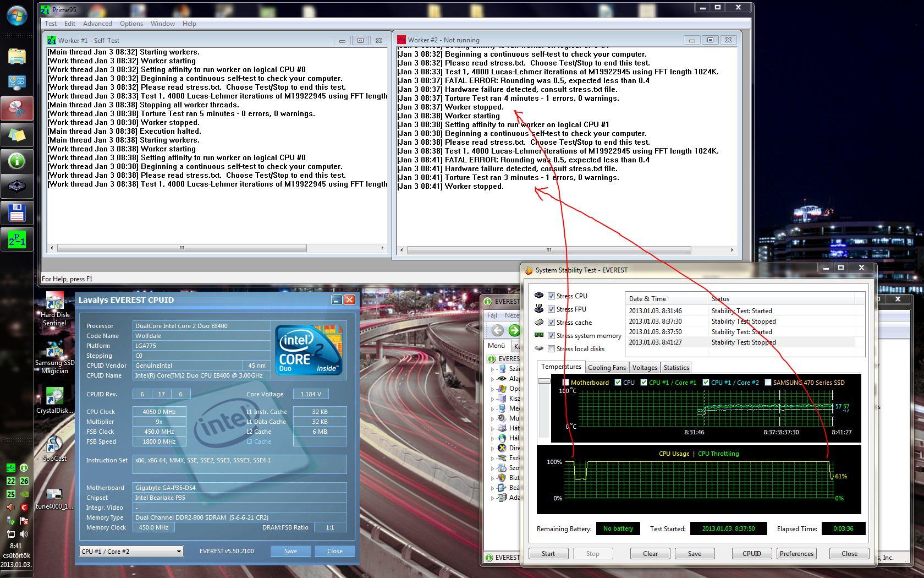Open Preferences in System Stability Test
Viewport: 924px width, 578px height.
pyautogui.click(x=796, y=554)
